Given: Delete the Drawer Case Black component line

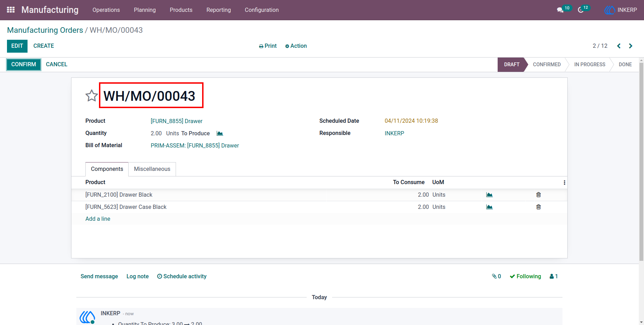Looking at the screenshot, I should (x=538, y=207).
